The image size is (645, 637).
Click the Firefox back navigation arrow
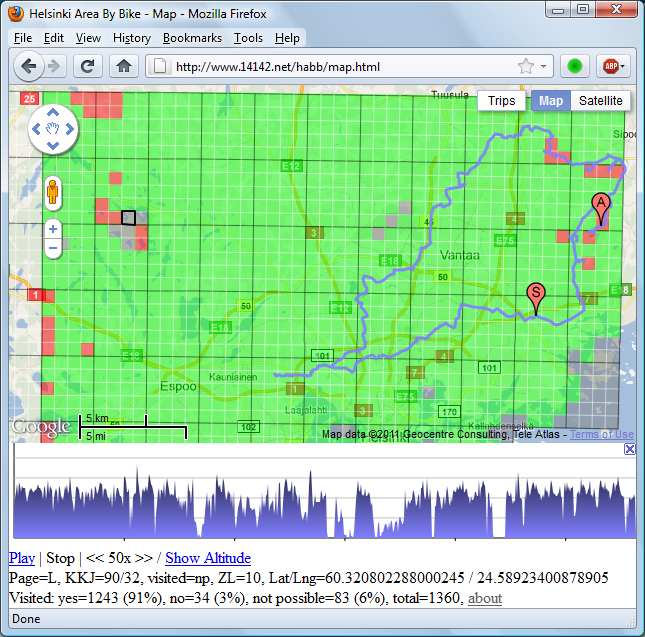[x=29, y=67]
